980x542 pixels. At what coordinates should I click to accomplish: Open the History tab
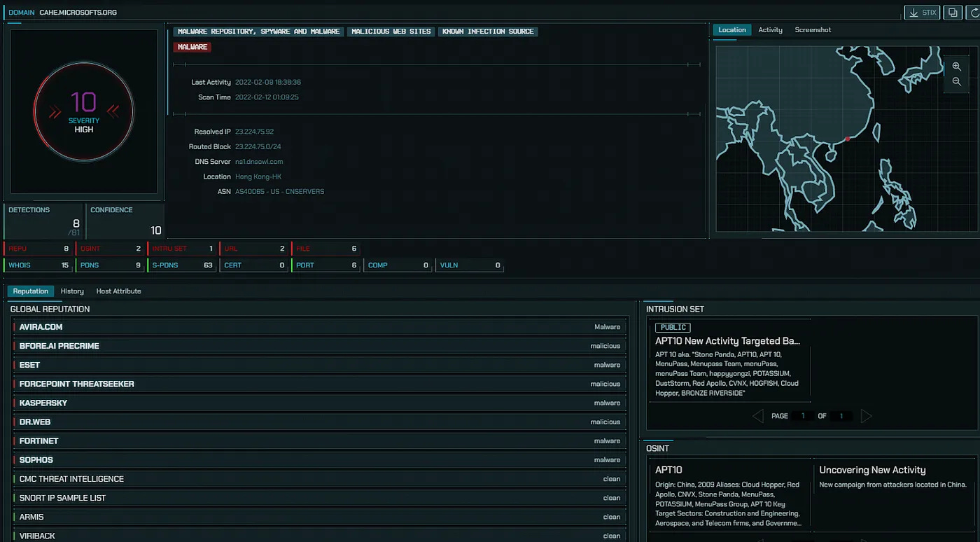[72, 291]
